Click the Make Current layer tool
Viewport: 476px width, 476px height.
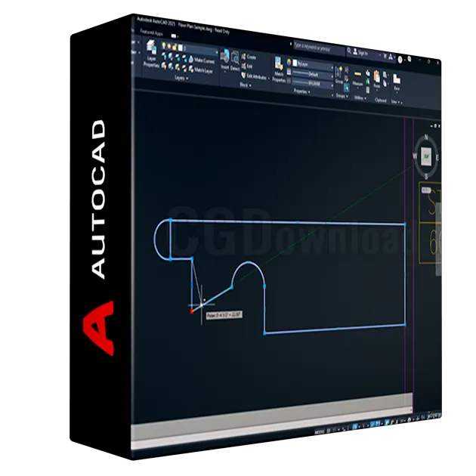coord(201,60)
